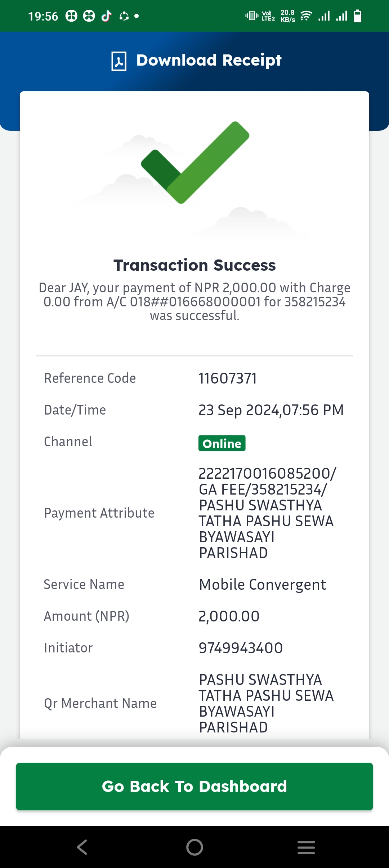The image size is (389, 868).
Task: Tap Android recent apps menu icon
Action: point(306,847)
